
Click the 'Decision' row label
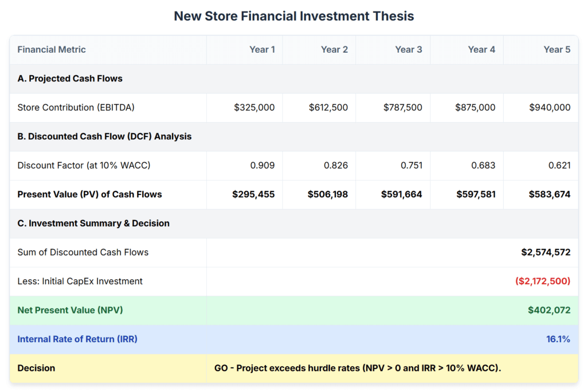click(36, 368)
